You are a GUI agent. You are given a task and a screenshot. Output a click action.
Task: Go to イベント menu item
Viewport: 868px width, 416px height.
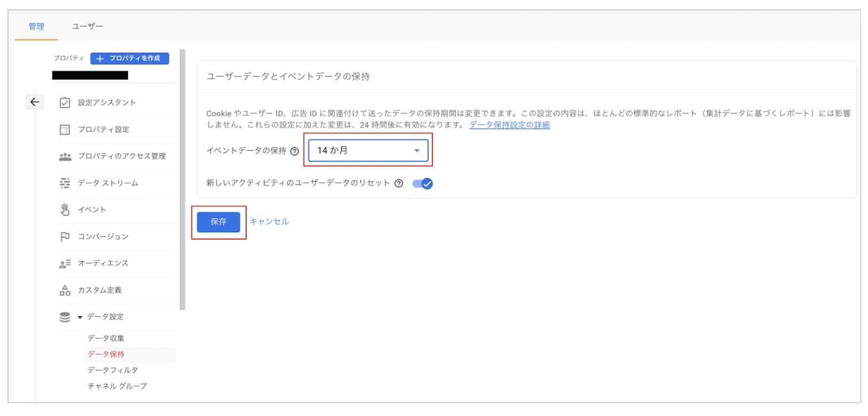point(92,210)
